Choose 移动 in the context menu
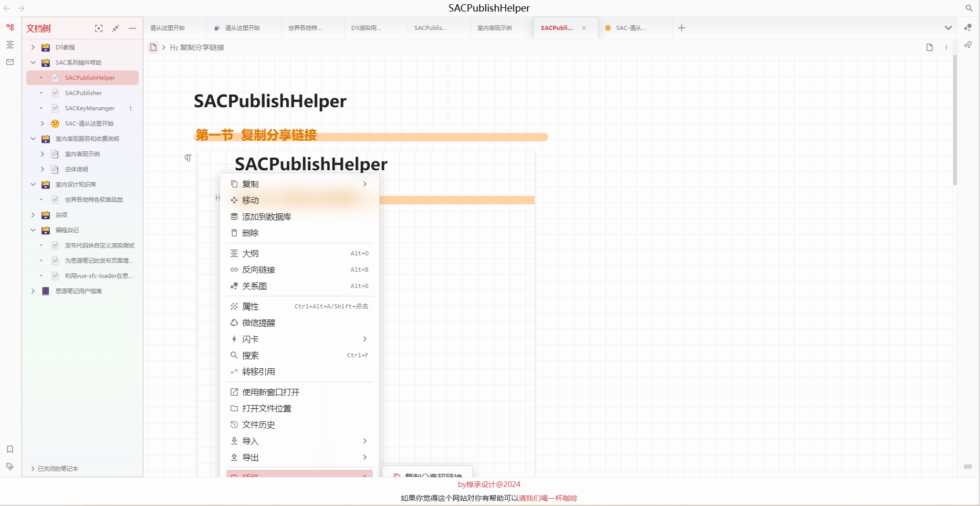The image size is (980, 506). point(299,200)
